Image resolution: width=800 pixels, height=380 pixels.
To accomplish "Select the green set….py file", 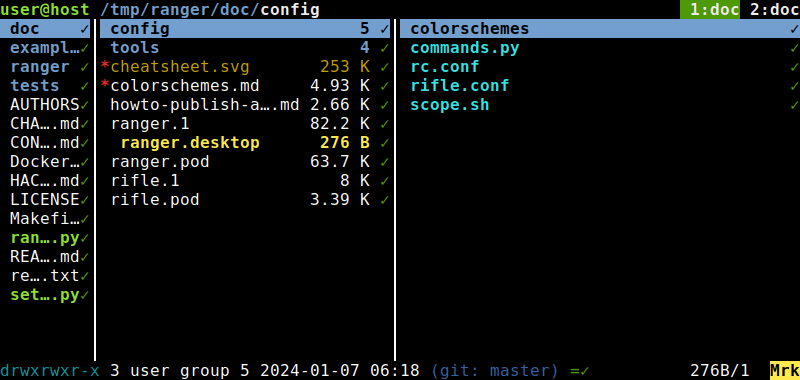I will [45, 295].
